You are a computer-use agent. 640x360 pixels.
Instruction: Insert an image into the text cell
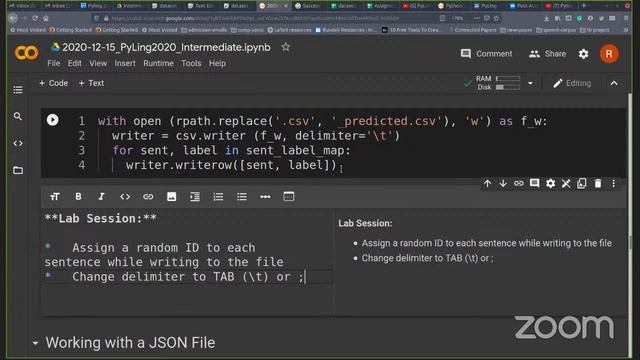(171, 197)
